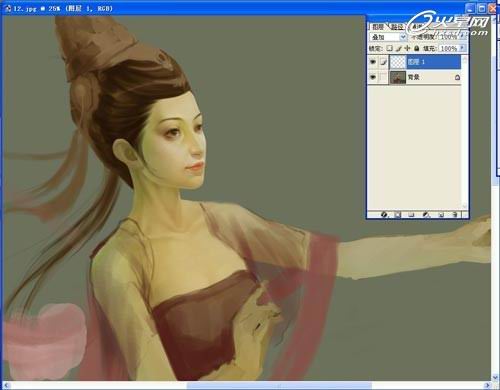Image resolution: width=500 pixels, height=390 pixels.
Task: Switch to the Paths tab
Action: point(397,27)
